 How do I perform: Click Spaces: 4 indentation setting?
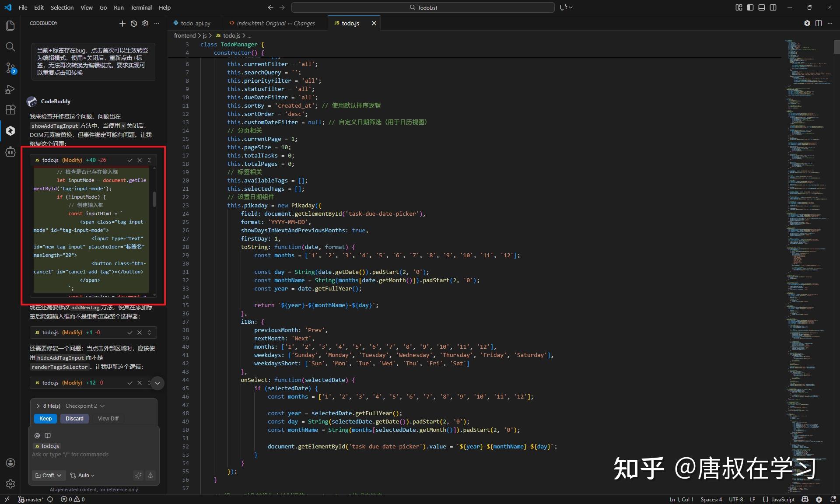pyautogui.click(x=711, y=499)
